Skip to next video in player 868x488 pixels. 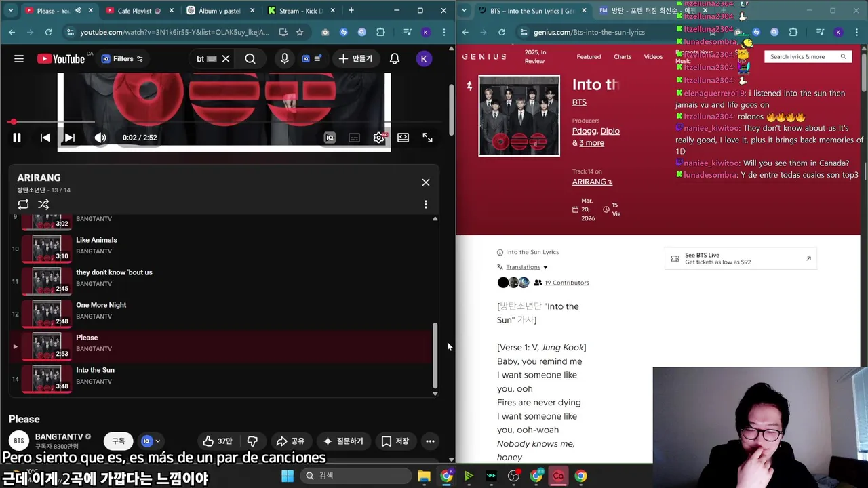pos(69,138)
